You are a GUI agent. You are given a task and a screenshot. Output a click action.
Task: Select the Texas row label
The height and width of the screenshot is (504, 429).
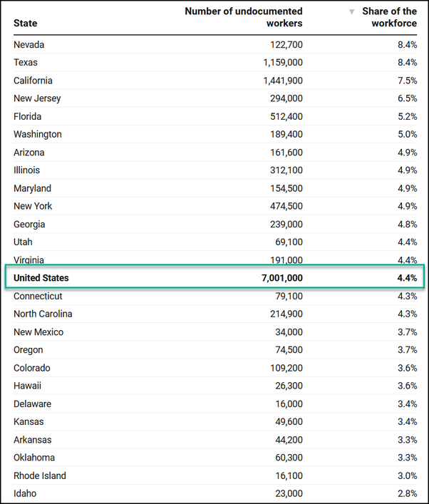click(x=26, y=63)
